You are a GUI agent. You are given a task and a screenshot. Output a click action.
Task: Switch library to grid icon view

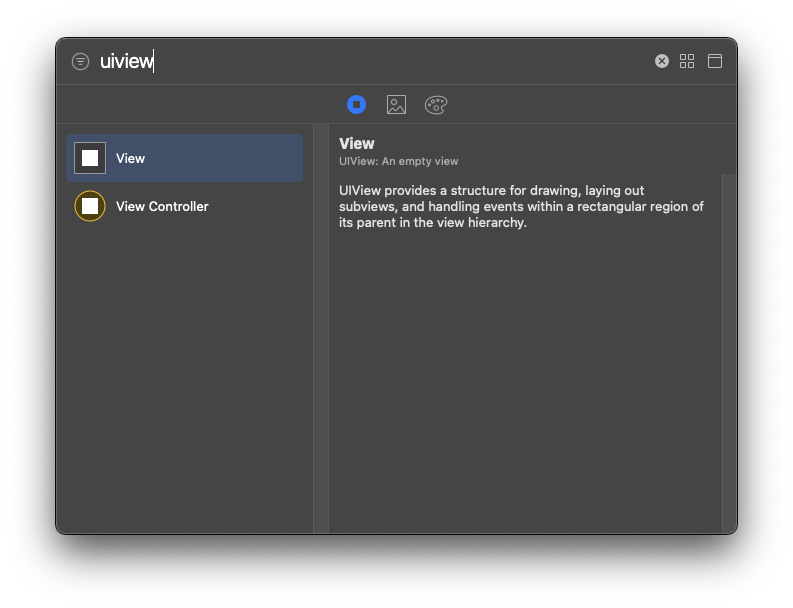(687, 61)
